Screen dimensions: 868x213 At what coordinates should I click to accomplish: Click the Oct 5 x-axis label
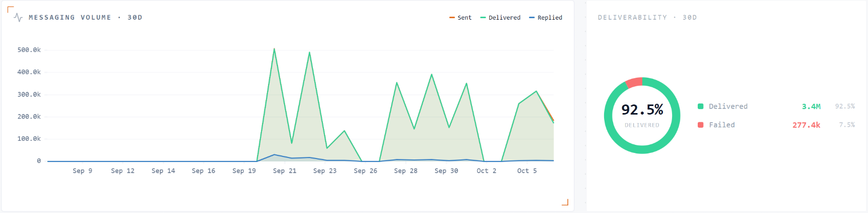(527, 171)
